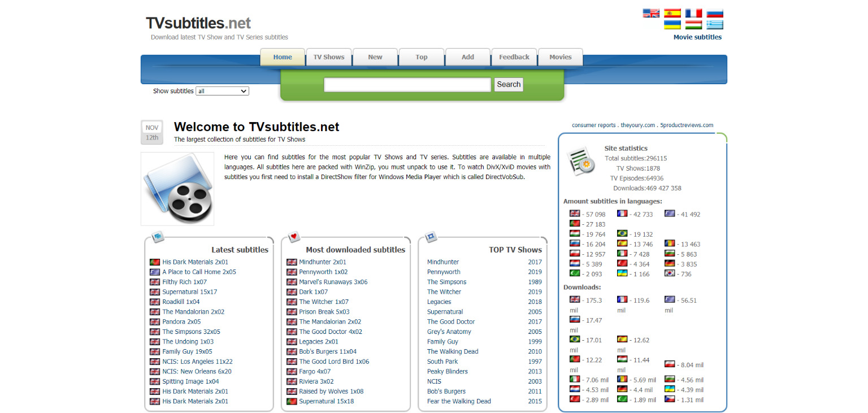Open the consumer reports link
868x413 pixels.
point(593,125)
